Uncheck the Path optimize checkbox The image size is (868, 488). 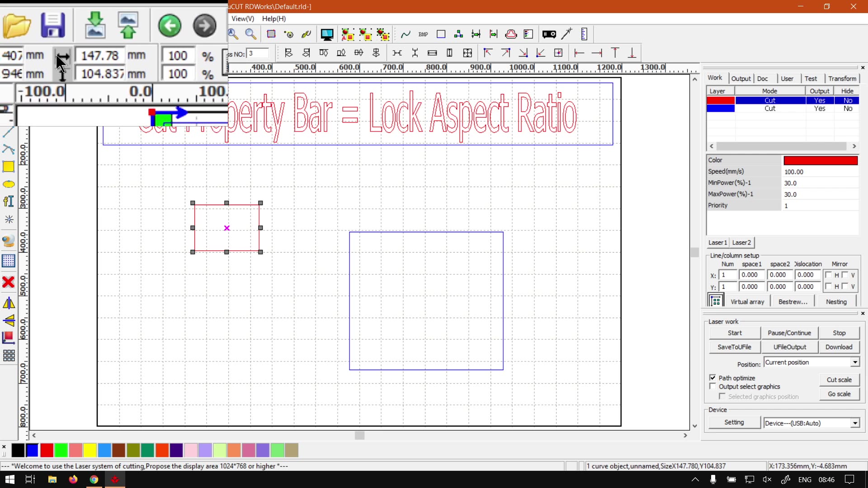[713, 378]
